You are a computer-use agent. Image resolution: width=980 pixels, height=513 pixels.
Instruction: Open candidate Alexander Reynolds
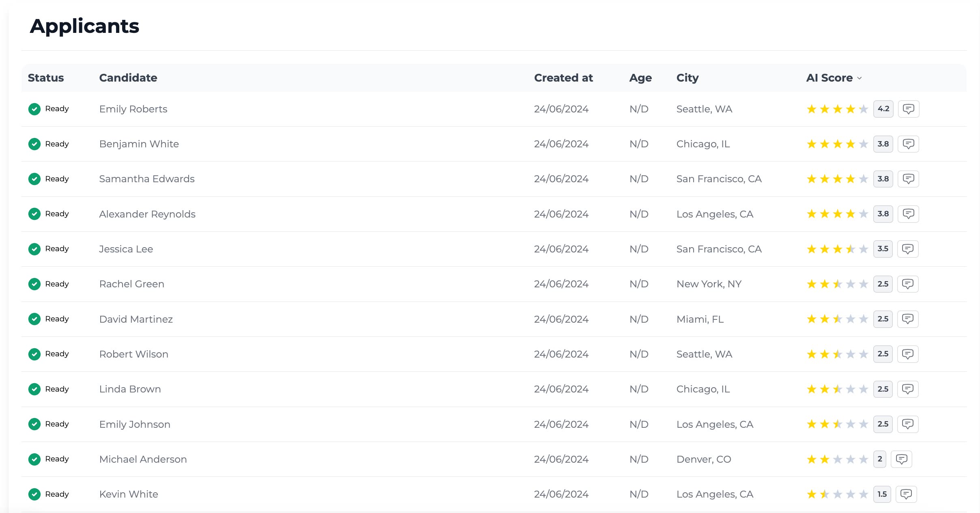coord(147,214)
